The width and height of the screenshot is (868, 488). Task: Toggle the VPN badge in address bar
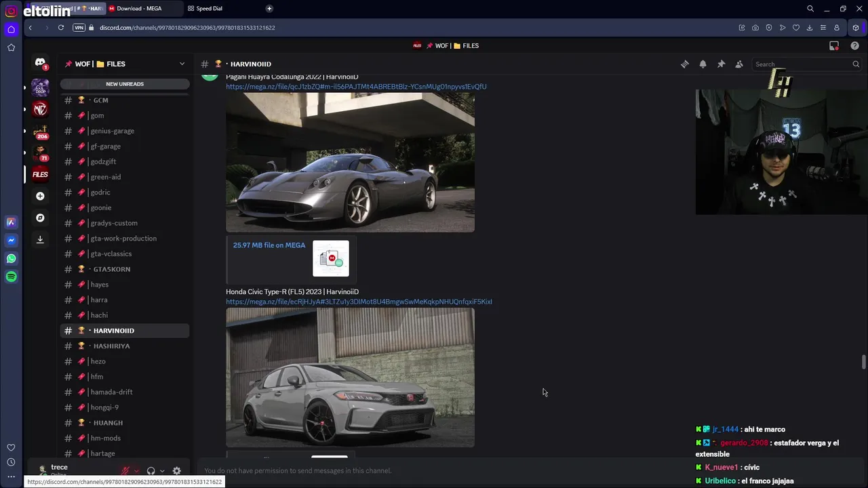(79, 28)
